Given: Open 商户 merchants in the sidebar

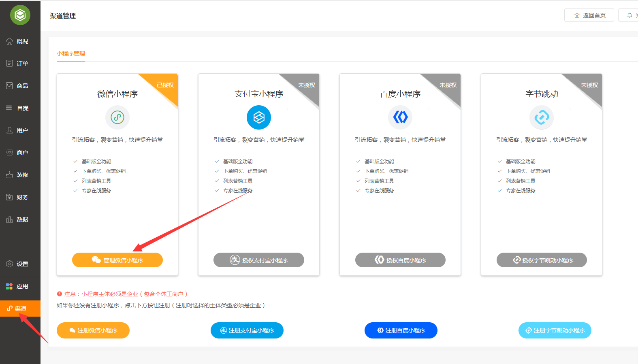Looking at the screenshot, I should pos(17,153).
